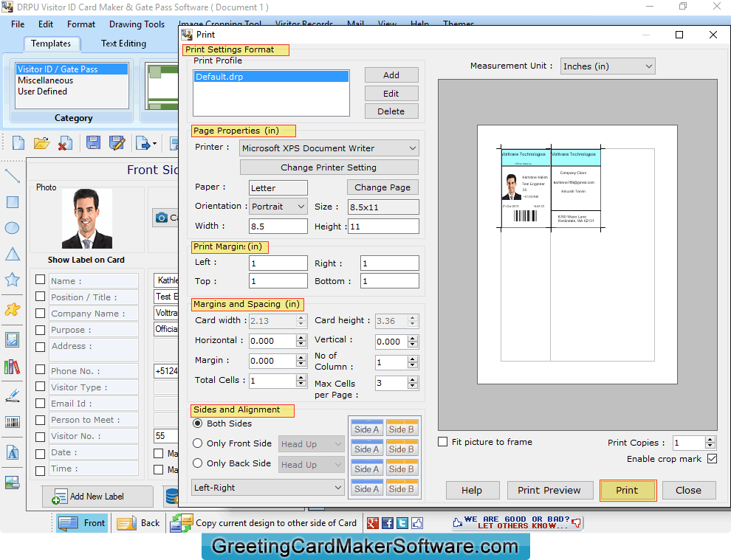Screen dimensions: 731x560
Task: Select the Both Sides radio button
Action: point(198,424)
